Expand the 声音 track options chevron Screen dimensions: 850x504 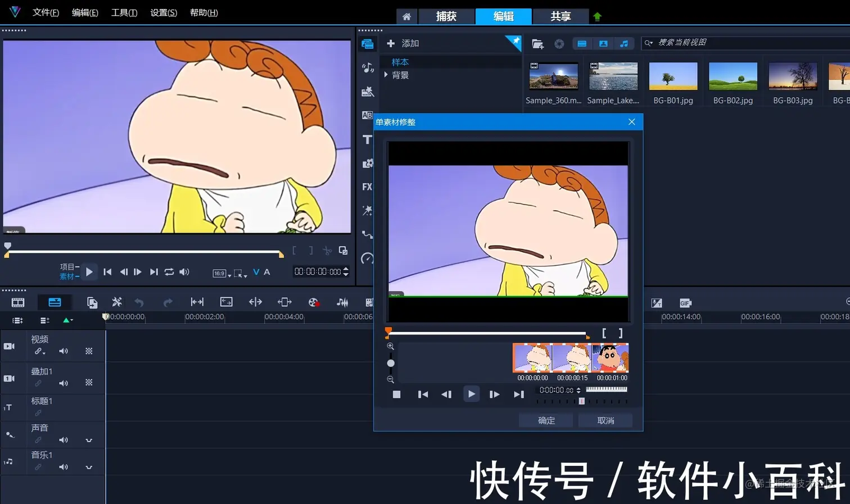(x=89, y=441)
